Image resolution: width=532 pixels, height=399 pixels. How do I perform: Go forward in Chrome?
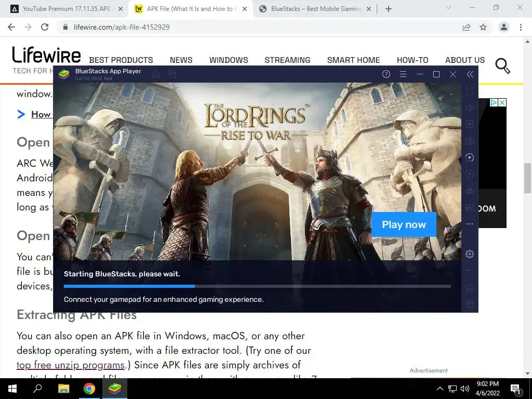click(x=28, y=27)
